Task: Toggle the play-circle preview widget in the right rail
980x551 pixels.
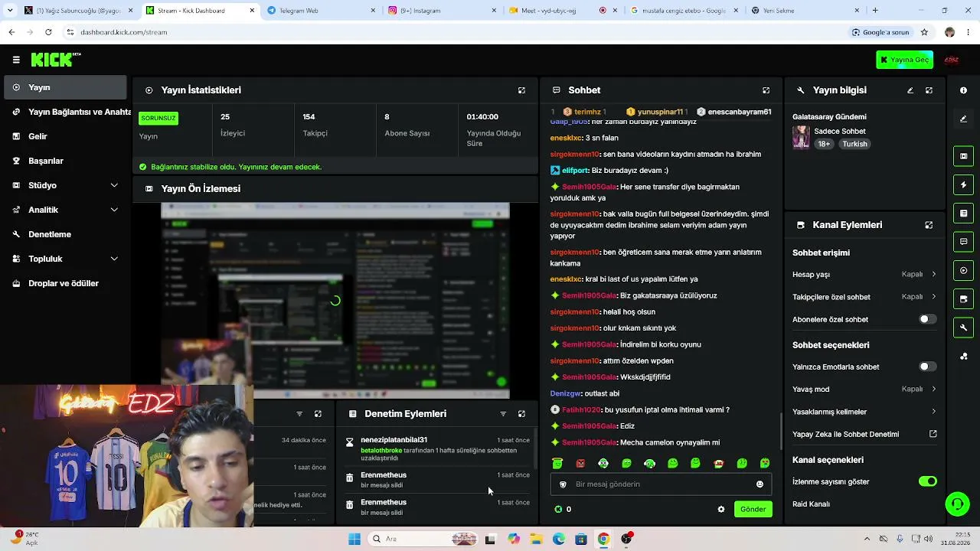Action: [963, 270]
